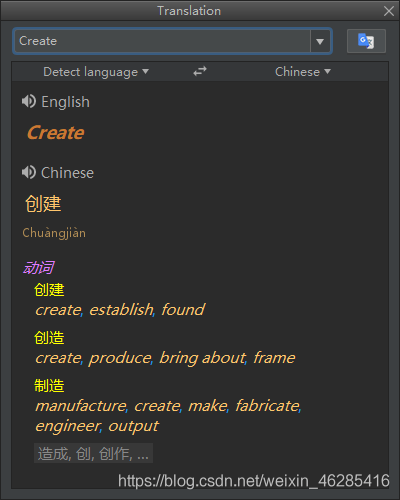Click the word "produce" link
Screen dimensions: 400x500
[x=120, y=358]
